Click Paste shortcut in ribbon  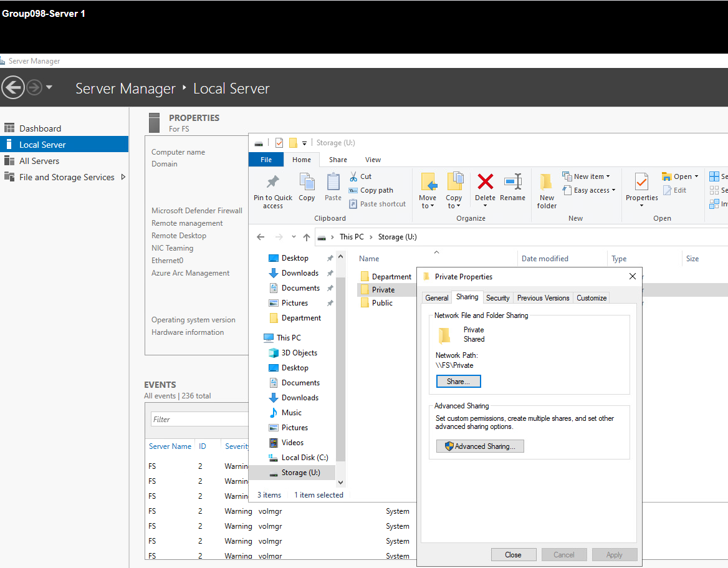pyautogui.click(x=378, y=204)
